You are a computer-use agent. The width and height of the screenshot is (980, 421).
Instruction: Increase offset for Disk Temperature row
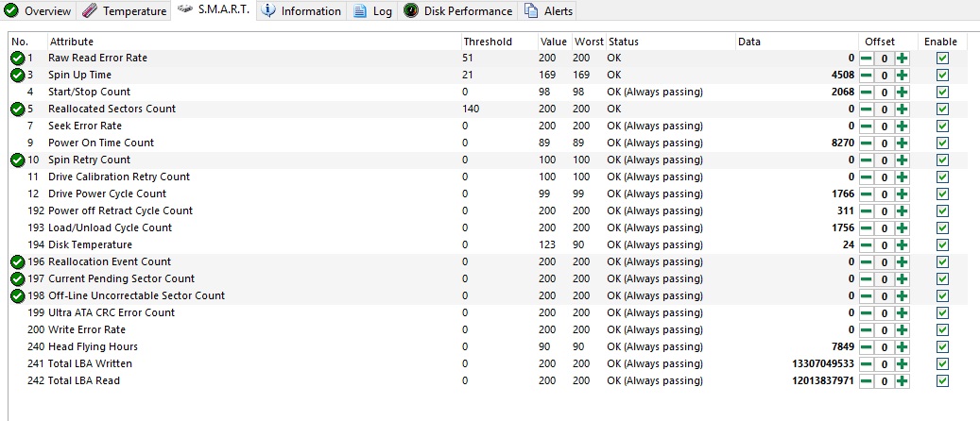coord(902,244)
